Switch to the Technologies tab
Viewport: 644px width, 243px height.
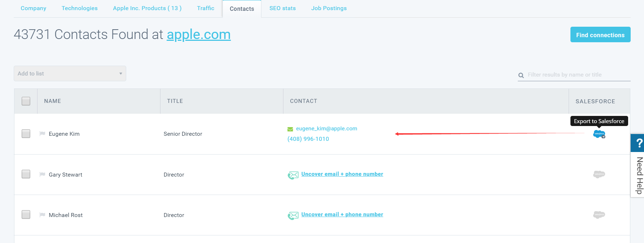[x=79, y=8]
